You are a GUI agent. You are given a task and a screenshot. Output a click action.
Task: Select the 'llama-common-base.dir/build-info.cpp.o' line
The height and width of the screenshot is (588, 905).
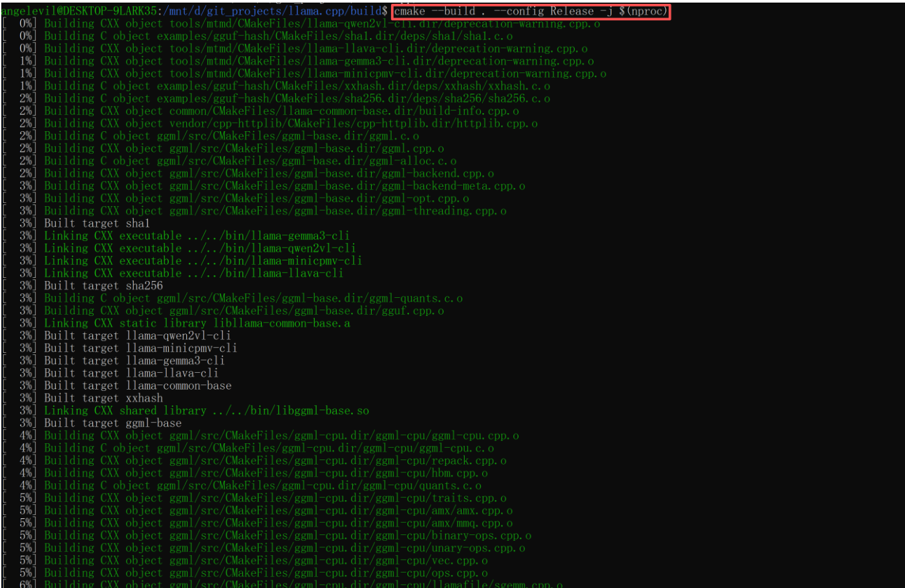261,111
